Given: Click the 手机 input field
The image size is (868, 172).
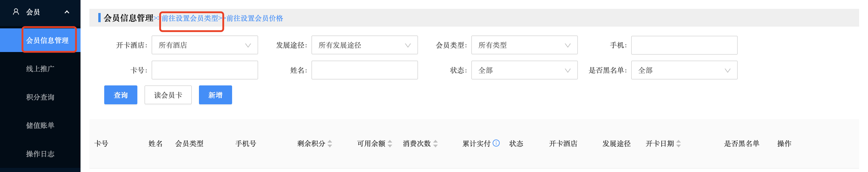Looking at the screenshot, I should [x=684, y=45].
